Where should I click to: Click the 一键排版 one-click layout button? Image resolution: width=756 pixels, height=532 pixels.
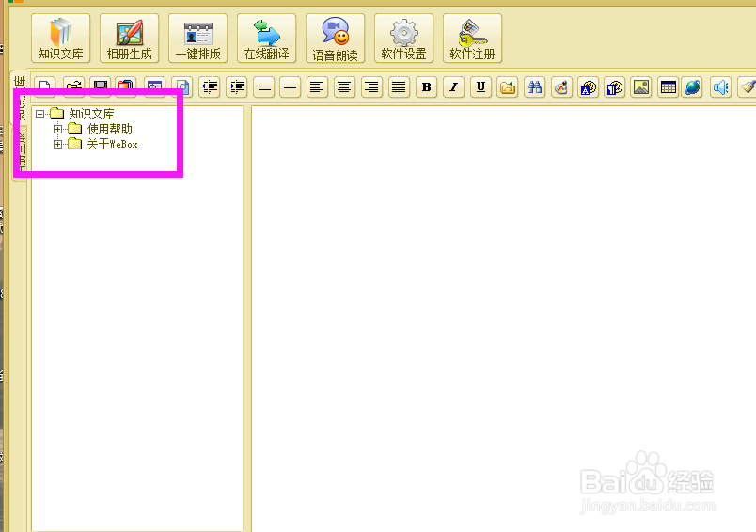coord(198,39)
